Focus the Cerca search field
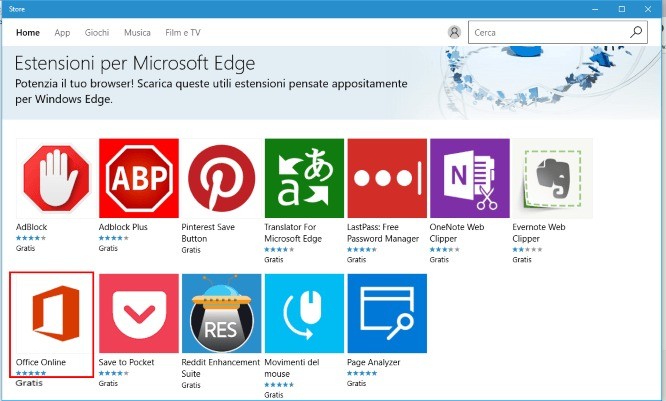This screenshot has height=401, width=666. point(558,32)
